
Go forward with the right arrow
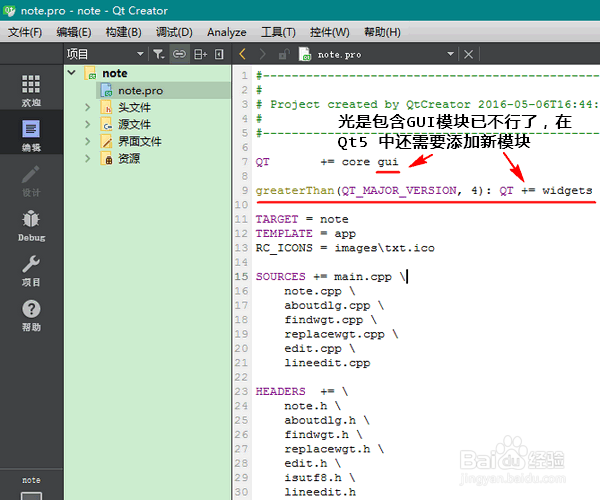(262, 54)
